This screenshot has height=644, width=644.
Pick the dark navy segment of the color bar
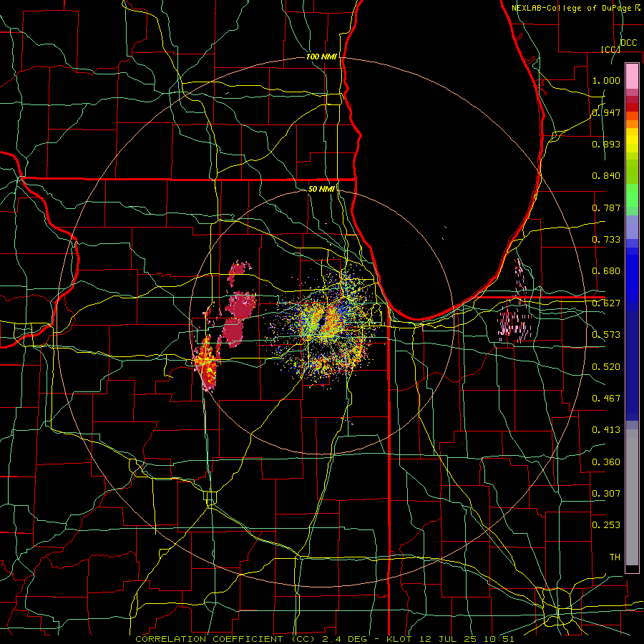(632, 366)
